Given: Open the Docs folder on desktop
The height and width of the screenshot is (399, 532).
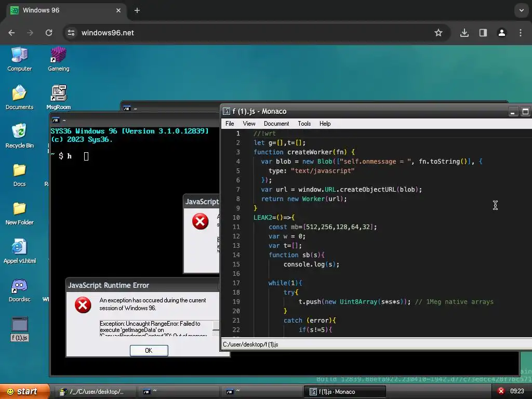Looking at the screenshot, I should pyautogui.click(x=19, y=175).
